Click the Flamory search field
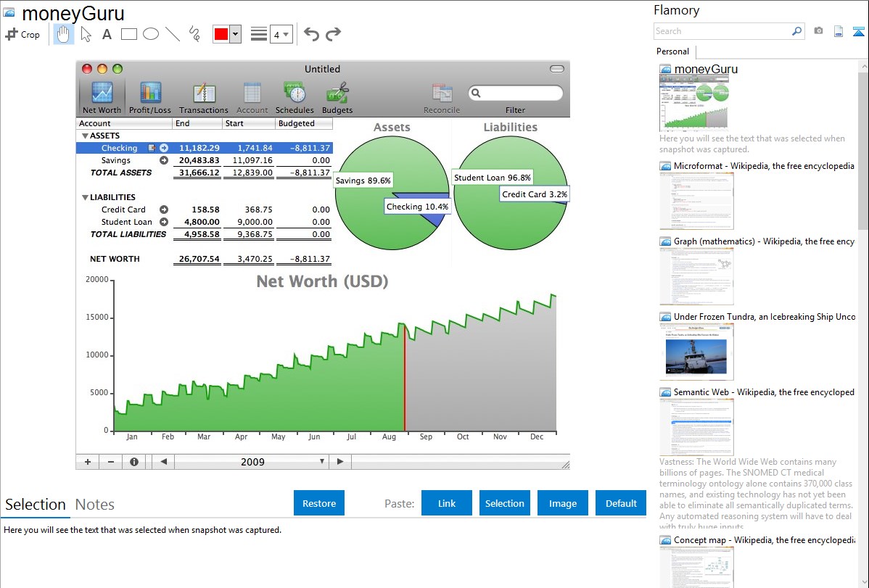This screenshot has height=588, width=869. [x=722, y=31]
